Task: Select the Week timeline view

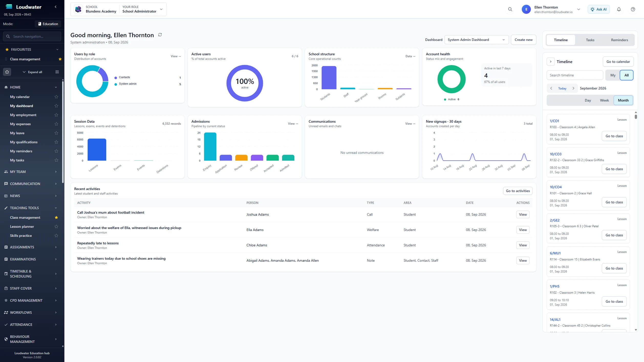Action: pos(604,100)
